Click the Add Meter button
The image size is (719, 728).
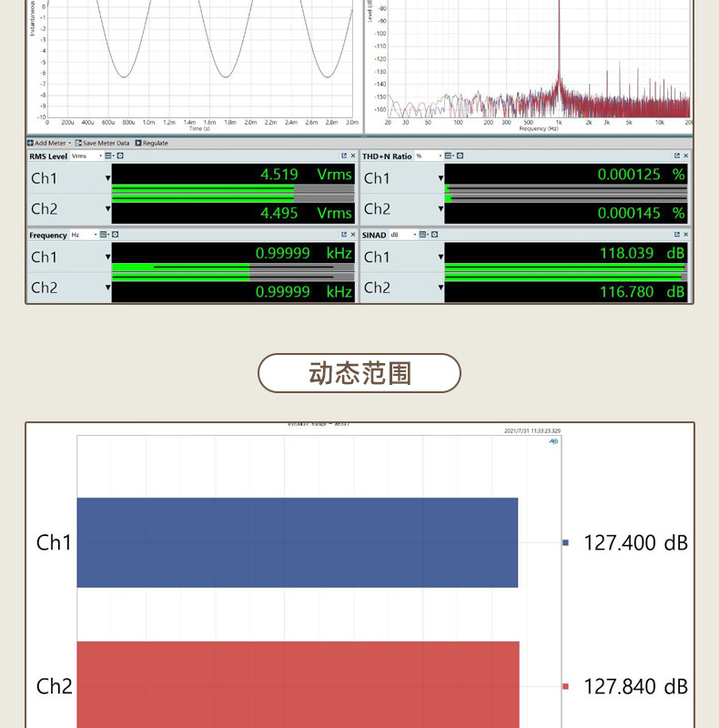50,143
